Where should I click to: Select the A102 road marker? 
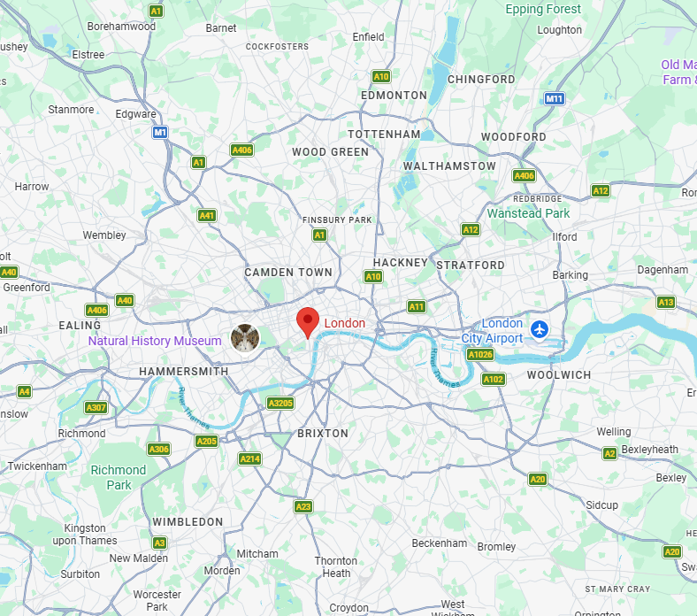pos(494,380)
